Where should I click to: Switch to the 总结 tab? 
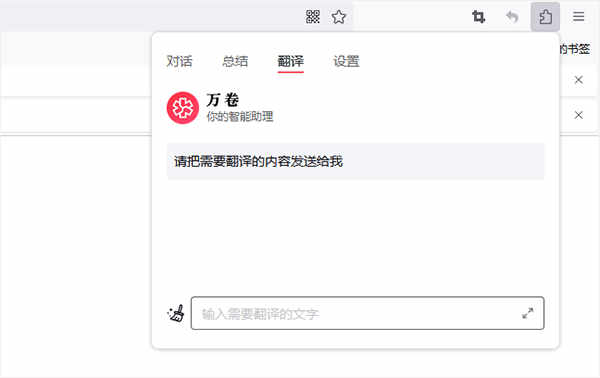[235, 61]
